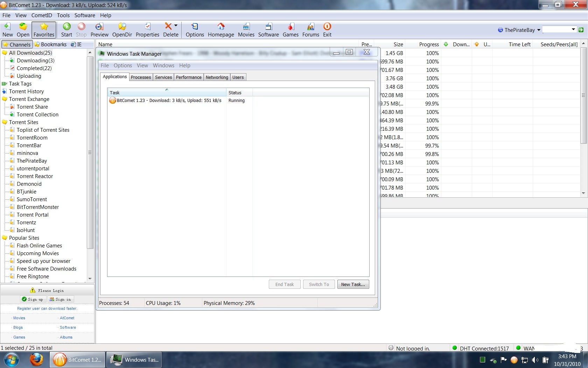Image resolution: width=588 pixels, height=368 pixels.
Task: Open Flash Online Games in Popular Sites
Action: (39, 246)
